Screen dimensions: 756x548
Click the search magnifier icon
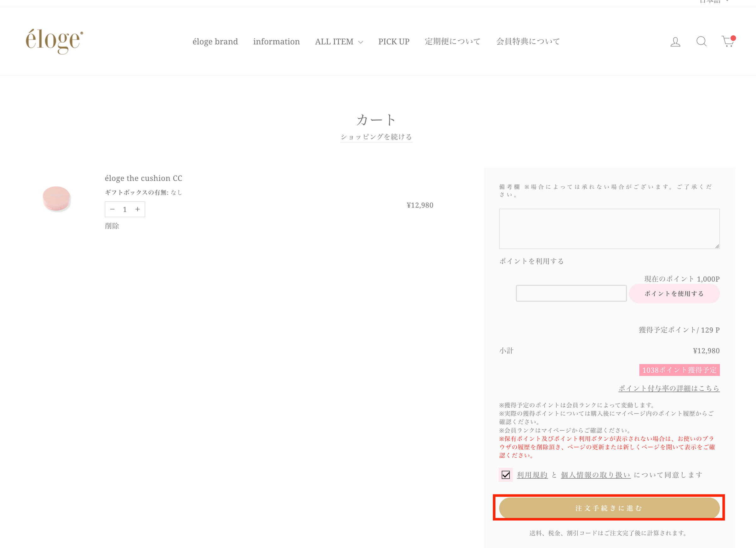pos(701,41)
